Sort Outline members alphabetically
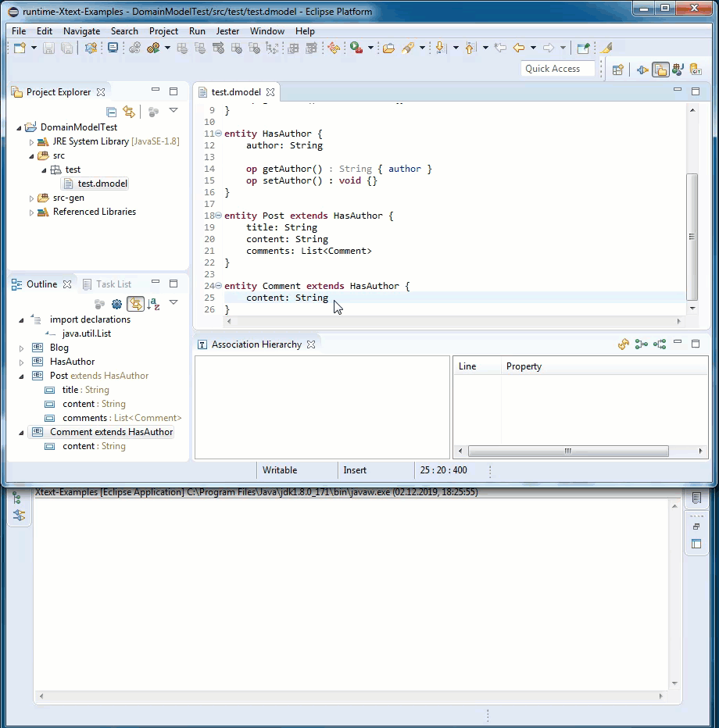 [152, 303]
